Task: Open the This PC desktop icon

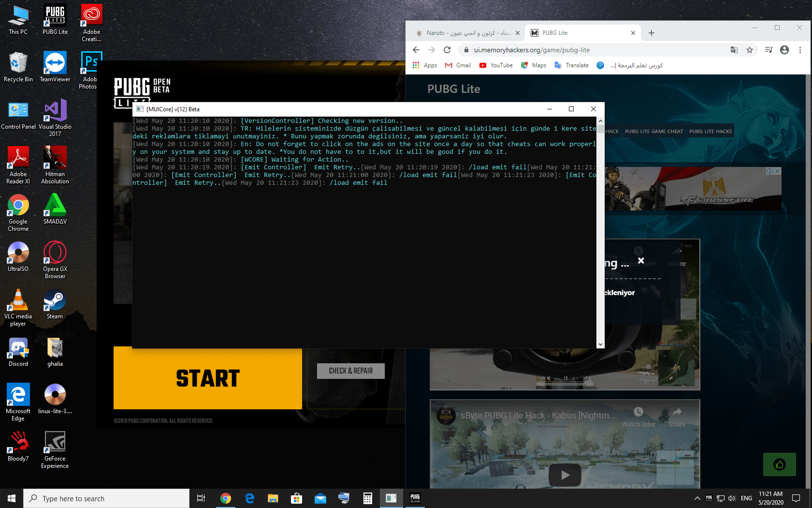Action: tap(18, 20)
